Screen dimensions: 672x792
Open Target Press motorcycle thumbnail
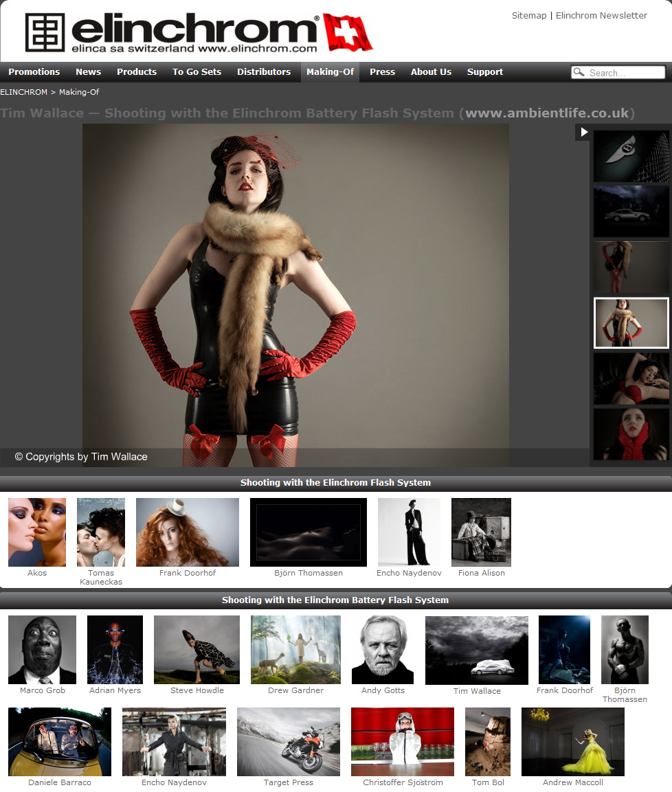[289, 741]
